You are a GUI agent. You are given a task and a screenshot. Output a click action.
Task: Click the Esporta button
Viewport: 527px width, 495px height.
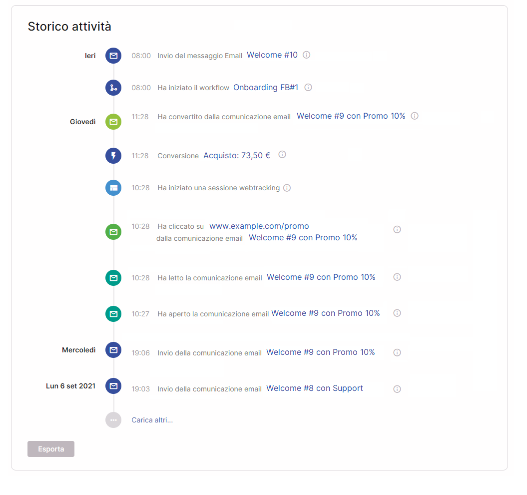(51, 449)
